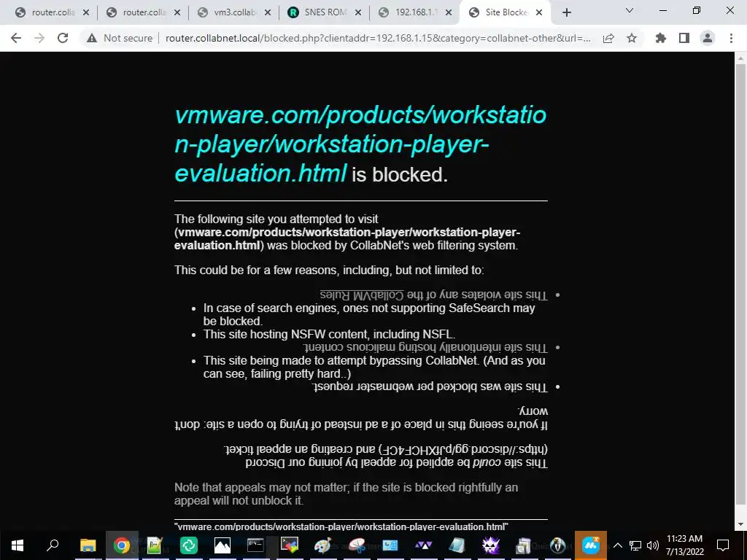The height and width of the screenshot is (560, 747).
Task: Open Windows taskbar search
Action: coord(53,545)
